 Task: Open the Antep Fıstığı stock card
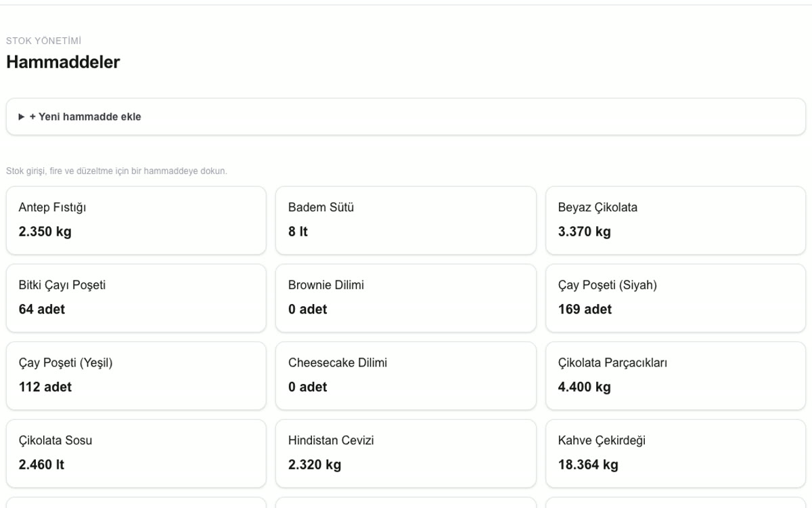pos(136,221)
